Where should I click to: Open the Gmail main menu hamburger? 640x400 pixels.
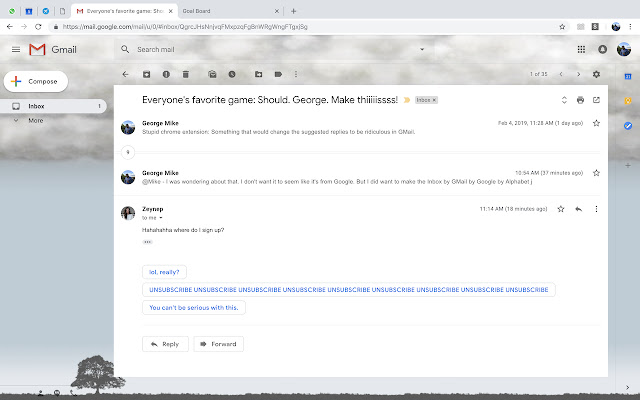coord(16,49)
